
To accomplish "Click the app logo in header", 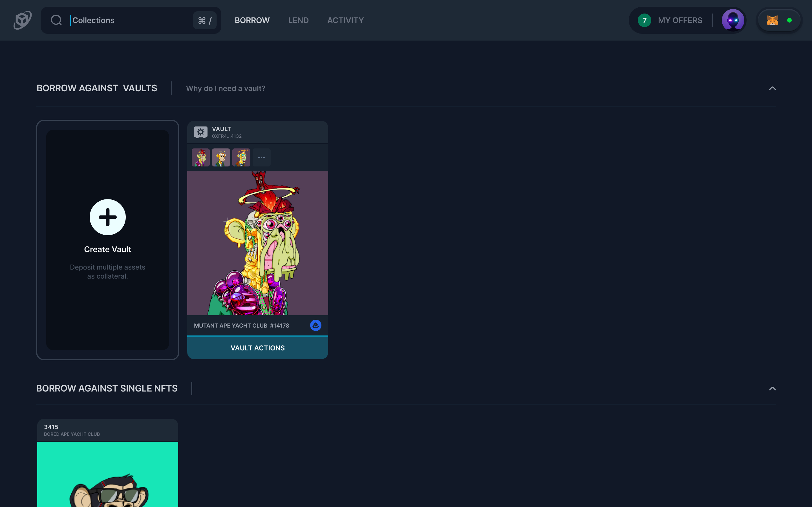I will [x=23, y=20].
